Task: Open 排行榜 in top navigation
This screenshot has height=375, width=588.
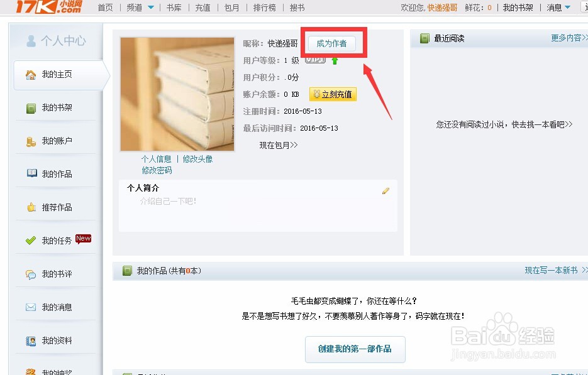Action: tap(264, 8)
